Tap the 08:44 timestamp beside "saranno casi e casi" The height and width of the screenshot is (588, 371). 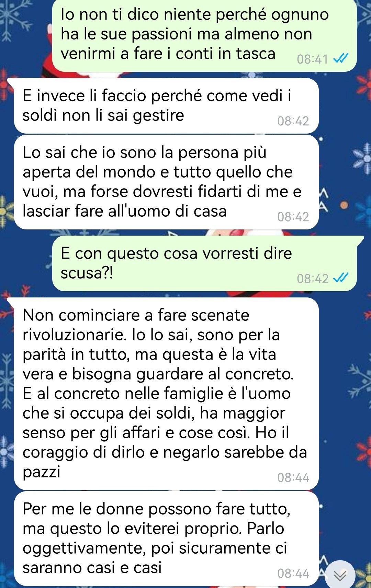click(293, 573)
